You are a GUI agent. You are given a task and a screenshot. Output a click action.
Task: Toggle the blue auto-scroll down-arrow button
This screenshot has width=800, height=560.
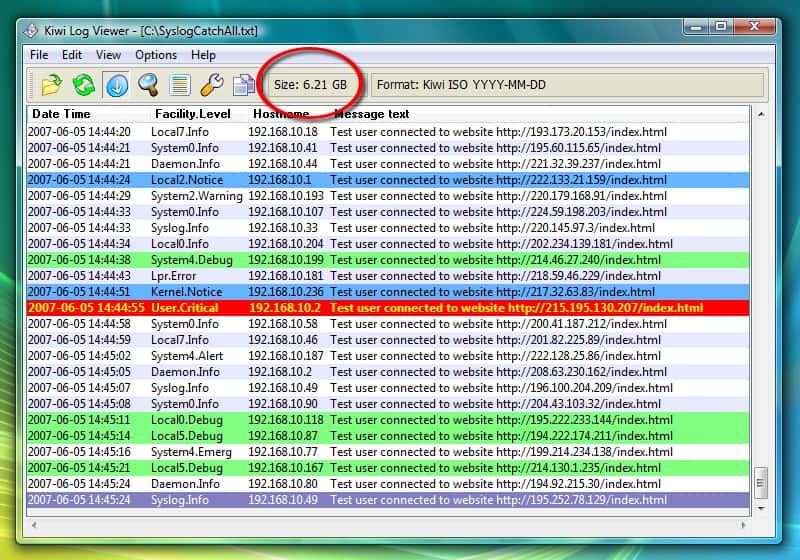pos(117,85)
